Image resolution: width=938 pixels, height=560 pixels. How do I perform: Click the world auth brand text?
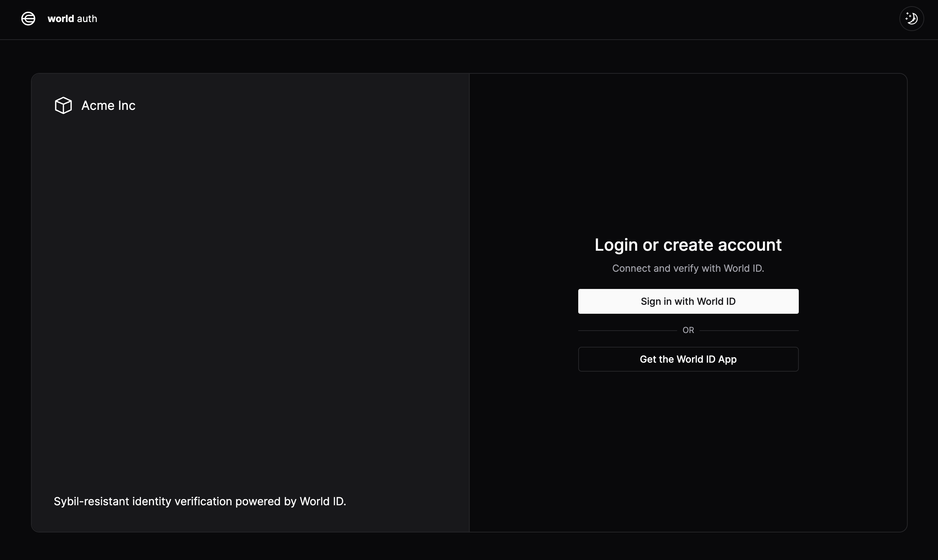tap(72, 19)
